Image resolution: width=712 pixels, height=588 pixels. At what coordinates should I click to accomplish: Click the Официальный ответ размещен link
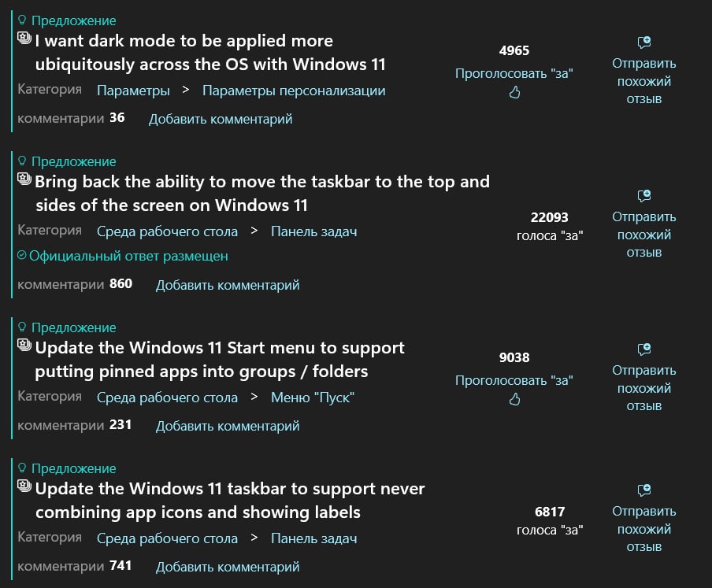[x=128, y=256]
